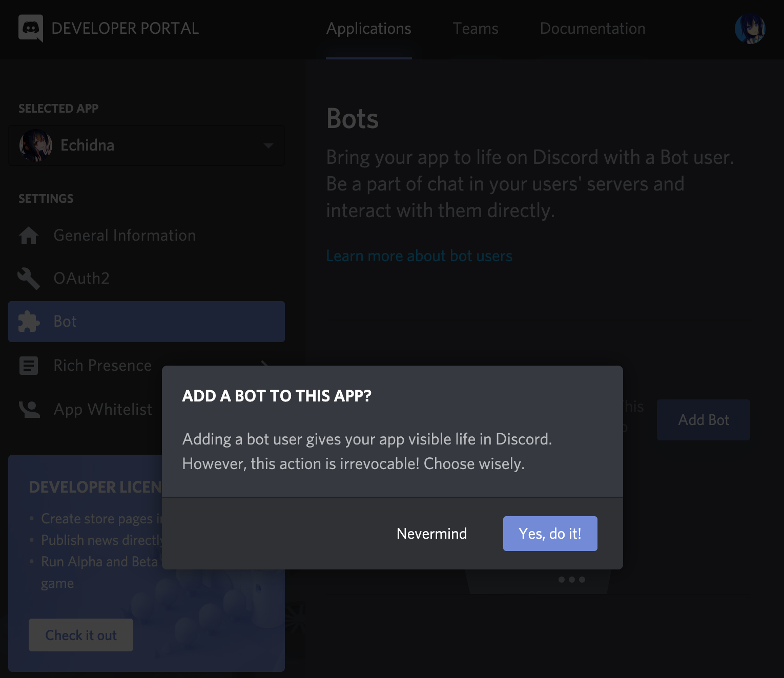
Task: Click the Bot puzzle piece icon
Action: pos(29,322)
